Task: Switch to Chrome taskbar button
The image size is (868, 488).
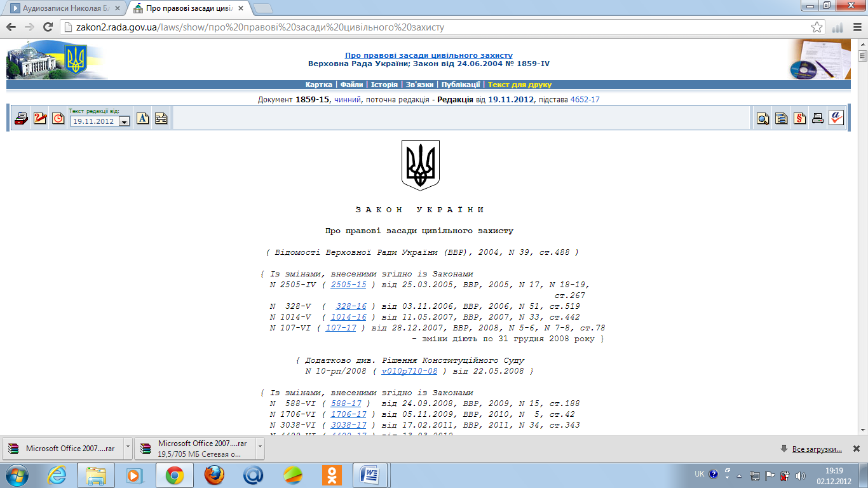Action: coord(175,475)
